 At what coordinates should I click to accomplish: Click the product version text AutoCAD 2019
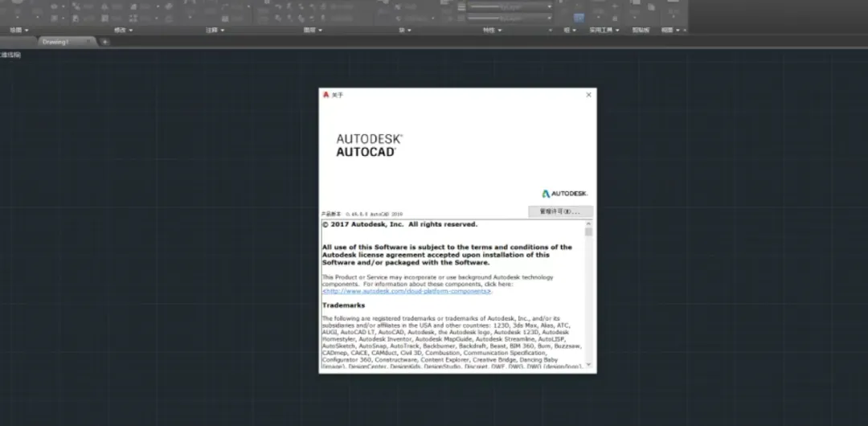(387, 214)
